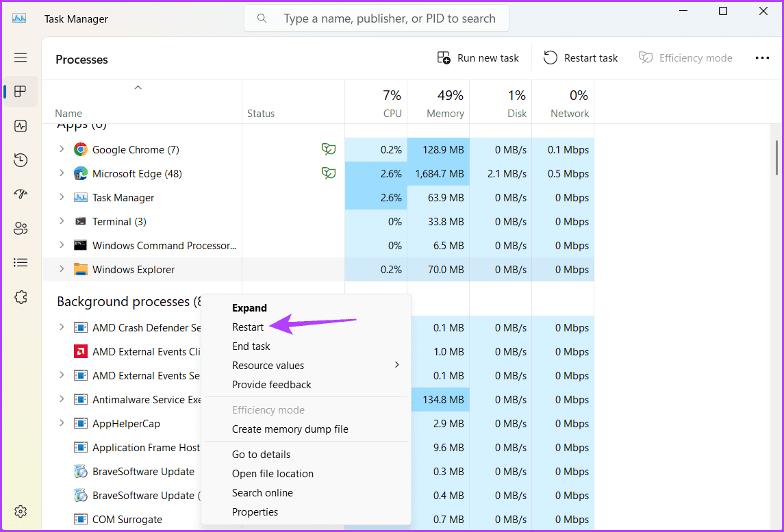Click the 134.8 MB memory cell

[x=440, y=399]
